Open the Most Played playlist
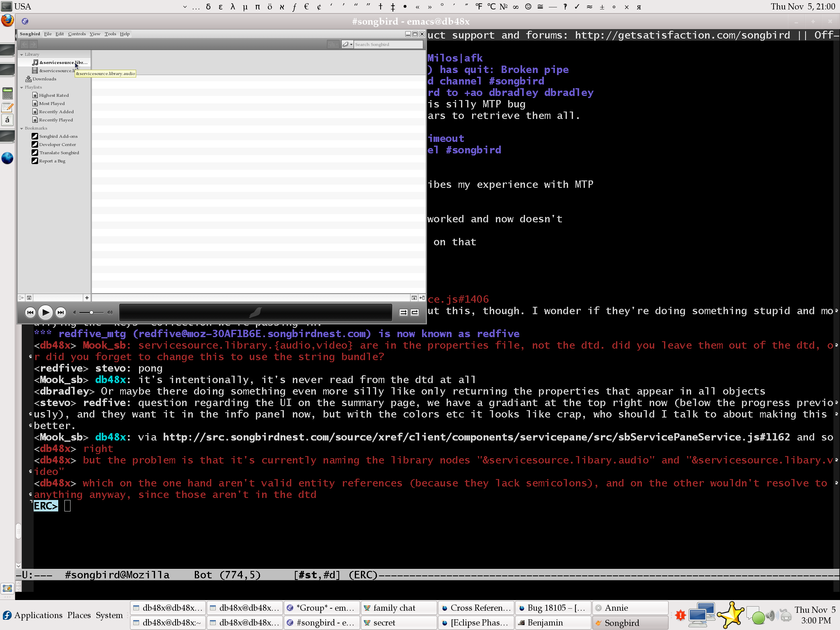The width and height of the screenshot is (840, 630). coord(48,103)
